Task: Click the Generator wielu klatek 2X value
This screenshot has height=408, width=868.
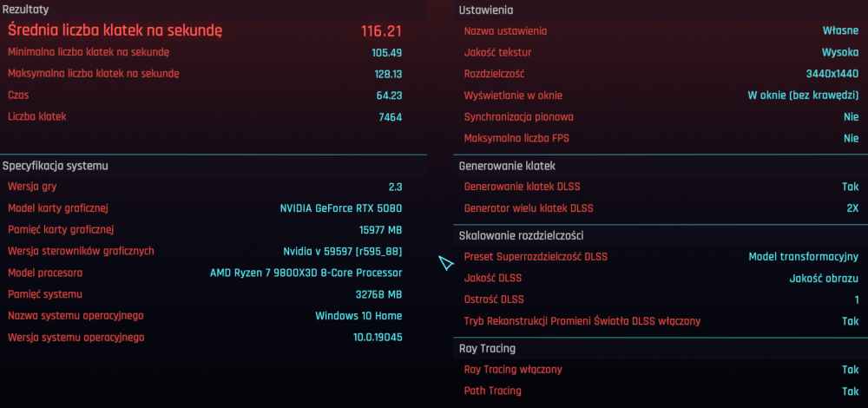Action: click(x=852, y=208)
